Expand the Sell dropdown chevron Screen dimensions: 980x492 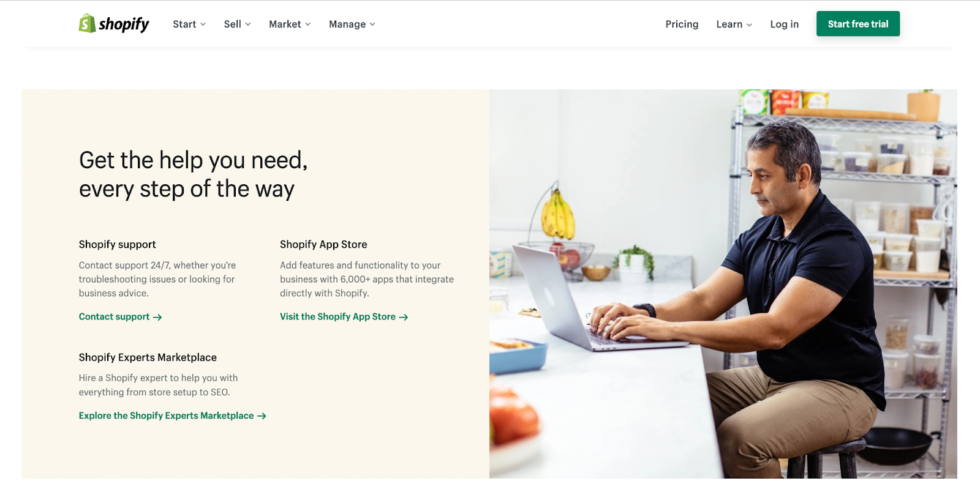pyautogui.click(x=248, y=24)
